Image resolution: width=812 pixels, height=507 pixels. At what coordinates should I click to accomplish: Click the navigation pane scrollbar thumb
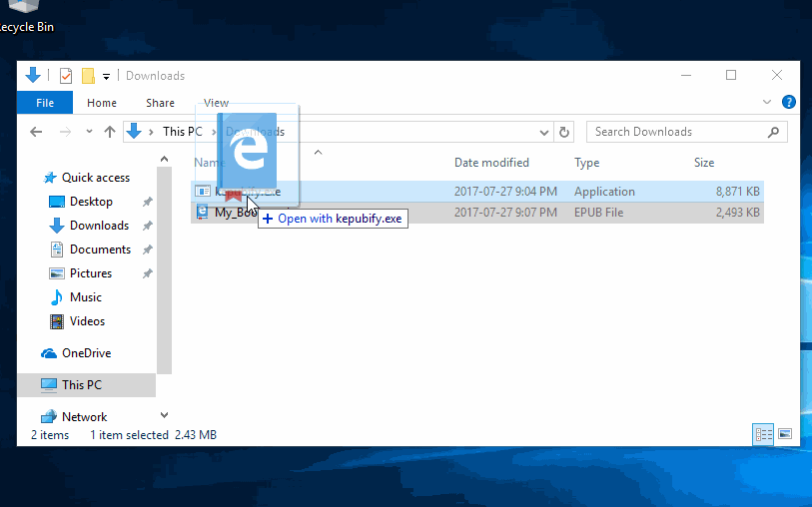click(164, 270)
